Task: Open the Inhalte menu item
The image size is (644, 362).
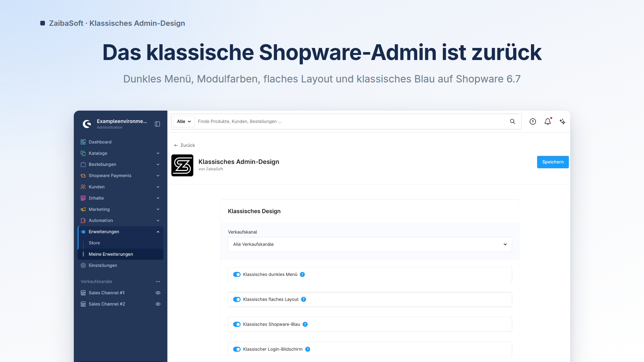Action: click(120, 198)
